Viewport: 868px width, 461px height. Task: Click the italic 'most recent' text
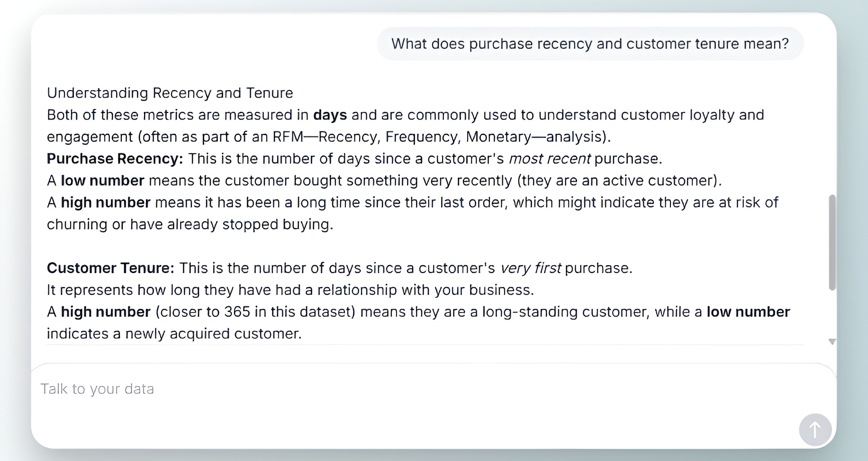tap(549, 159)
